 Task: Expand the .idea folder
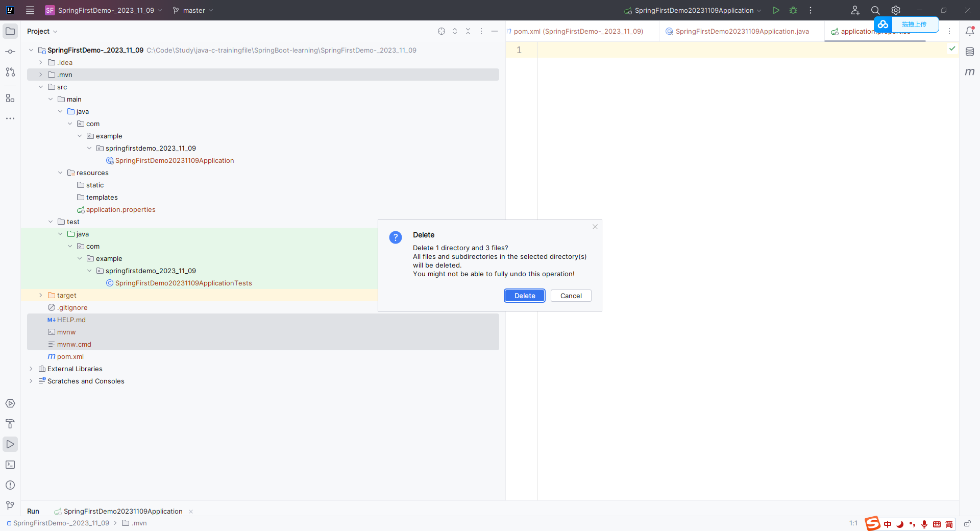tap(41, 62)
